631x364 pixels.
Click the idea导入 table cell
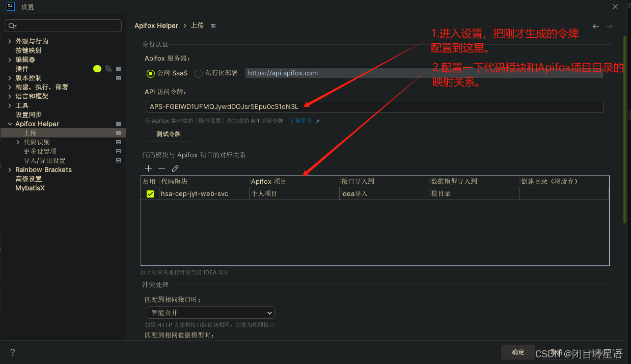(385, 194)
